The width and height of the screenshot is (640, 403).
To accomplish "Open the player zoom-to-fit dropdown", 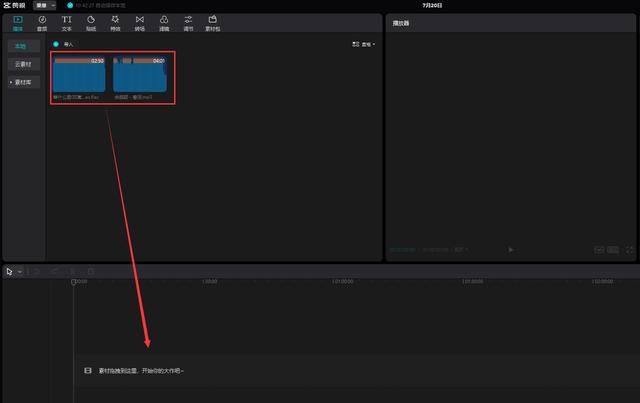I will click(461, 249).
